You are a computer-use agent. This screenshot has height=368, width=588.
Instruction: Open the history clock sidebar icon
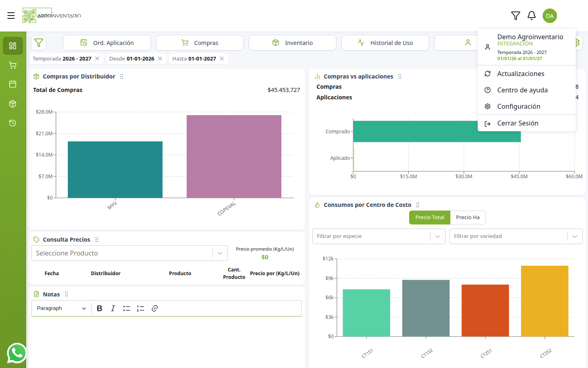[13, 123]
